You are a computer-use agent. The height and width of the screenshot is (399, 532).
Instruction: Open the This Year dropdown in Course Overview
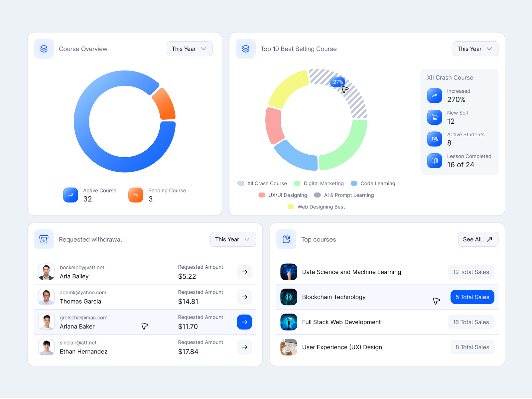(190, 49)
